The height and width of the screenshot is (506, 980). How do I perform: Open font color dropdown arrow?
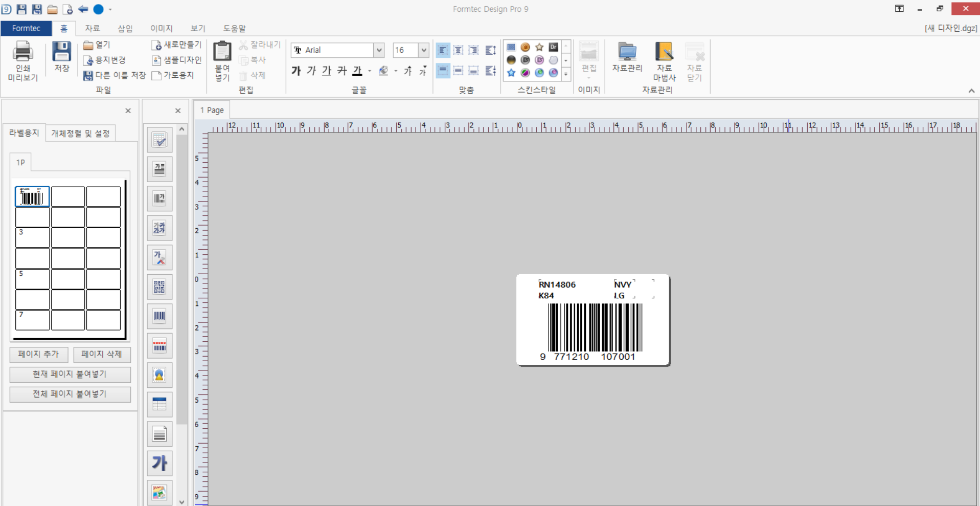click(370, 71)
